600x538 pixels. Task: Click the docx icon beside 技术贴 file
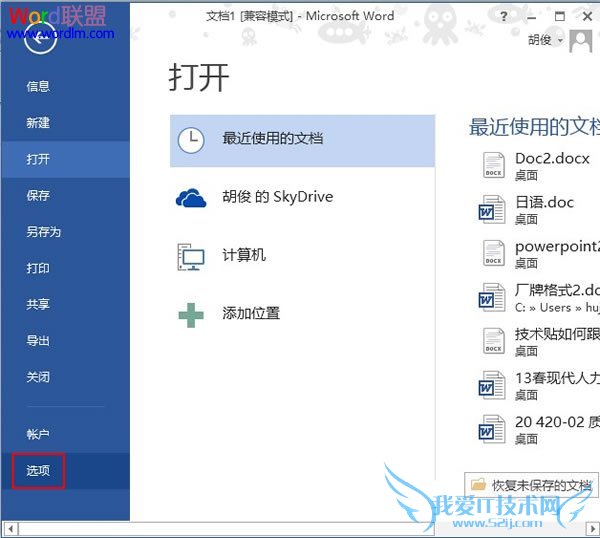point(493,341)
